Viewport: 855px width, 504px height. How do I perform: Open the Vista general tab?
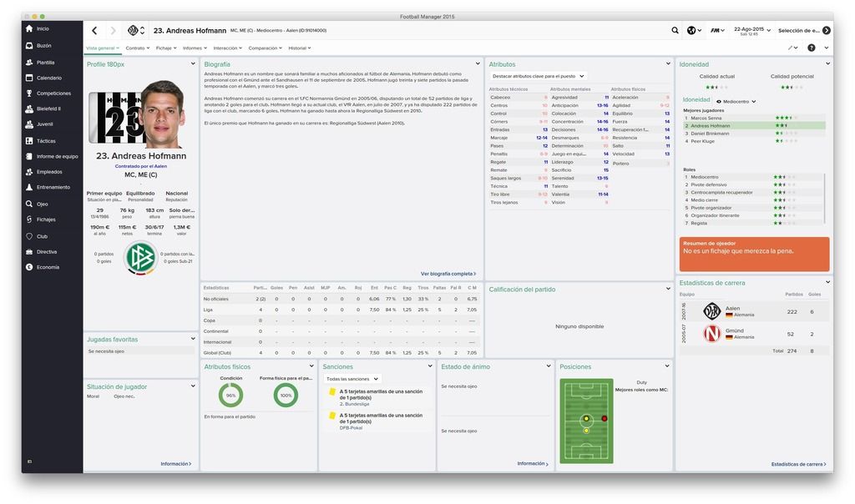tap(103, 48)
